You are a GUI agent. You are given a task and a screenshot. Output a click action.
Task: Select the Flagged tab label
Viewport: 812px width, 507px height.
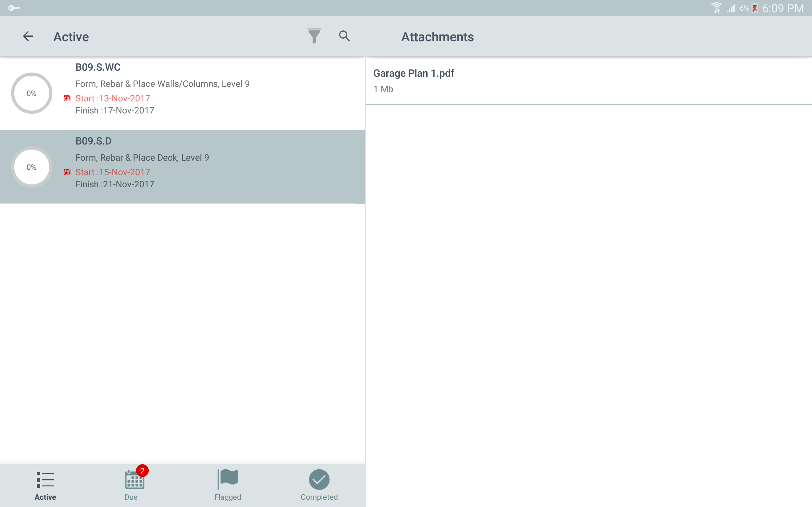click(228, 497)
